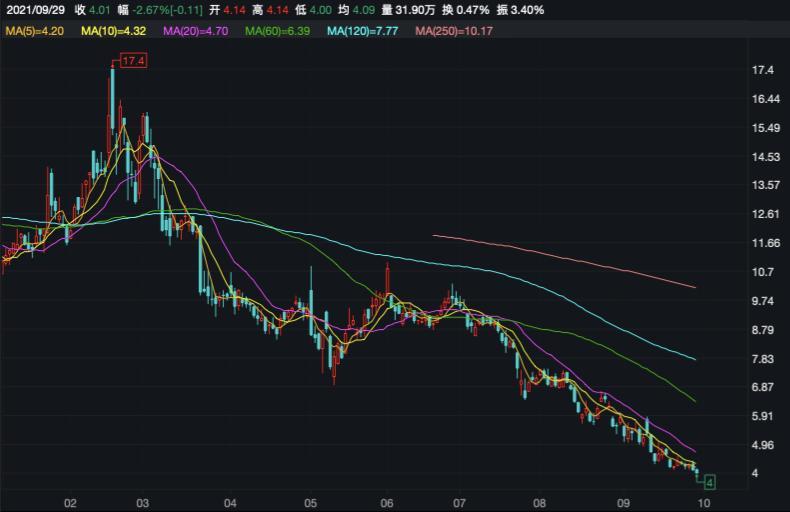This screenshot has height=512, width=790.
Task: Select the MA(10)=4.32 indicator label
Action: (x=108, y=31)
